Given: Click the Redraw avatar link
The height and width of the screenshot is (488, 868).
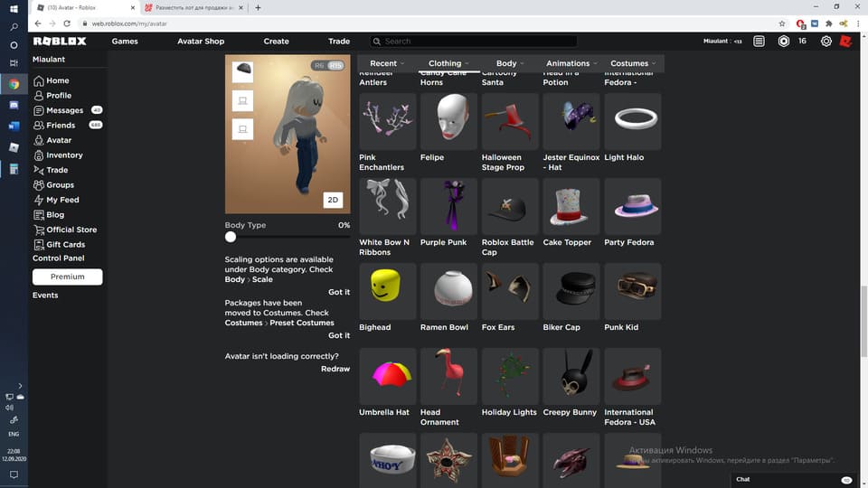Looking at the screenshot, I should click(x=335, y=370).
